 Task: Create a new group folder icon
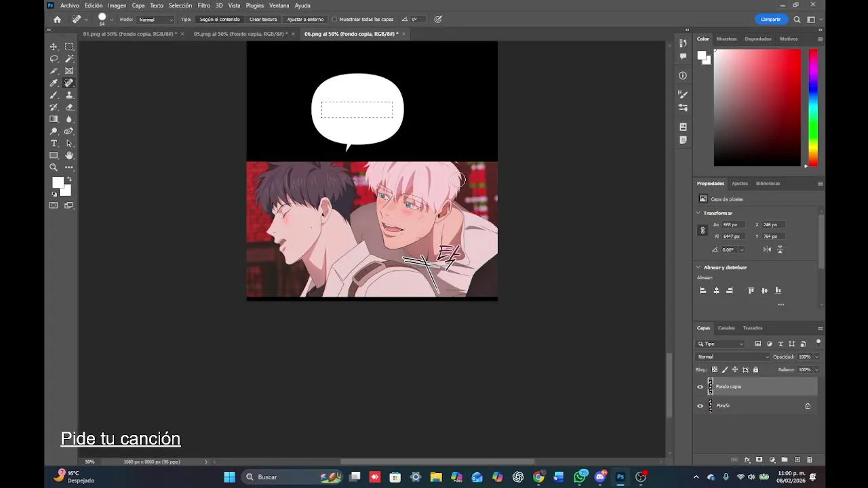click(x=785, y=460)
